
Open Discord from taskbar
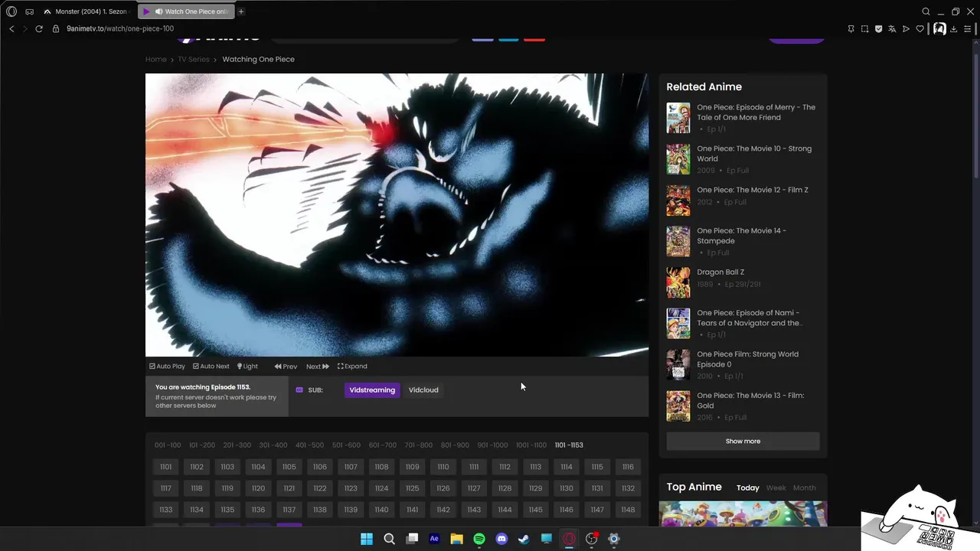(x=501, y=539)
